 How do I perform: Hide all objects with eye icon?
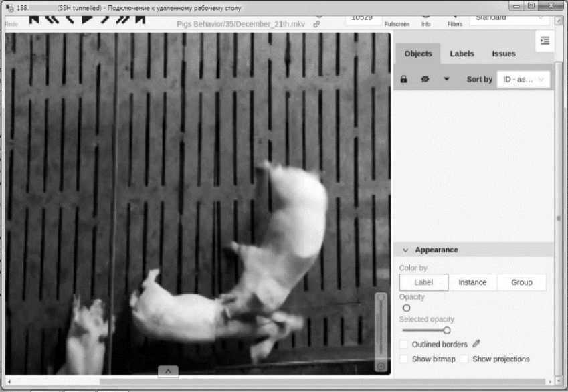pos(425,79)
